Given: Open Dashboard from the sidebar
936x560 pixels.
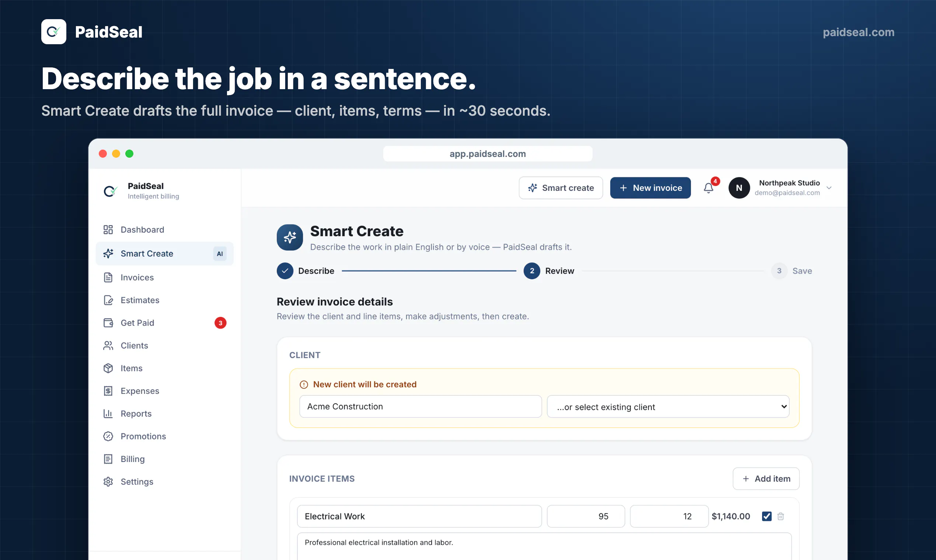Looking at the screenshot, I should pos(165,230).
